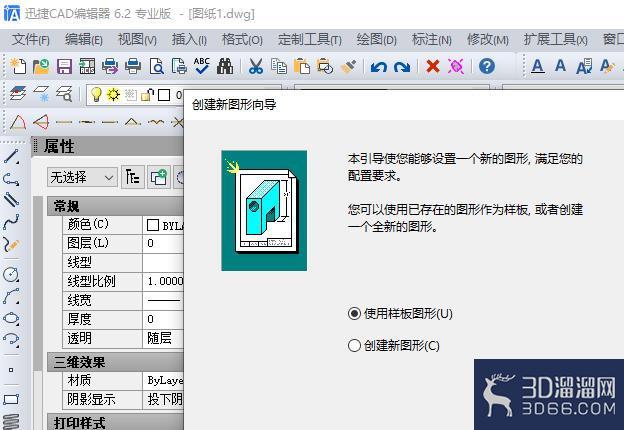
Task: Open the 标注(N) menu
Action: click(x=431, y=40)
